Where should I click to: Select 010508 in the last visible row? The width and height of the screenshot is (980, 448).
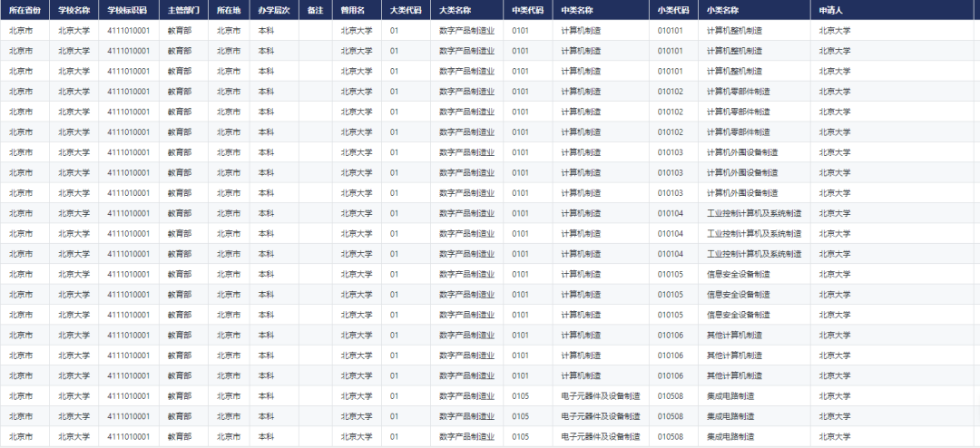click(670, 436)
